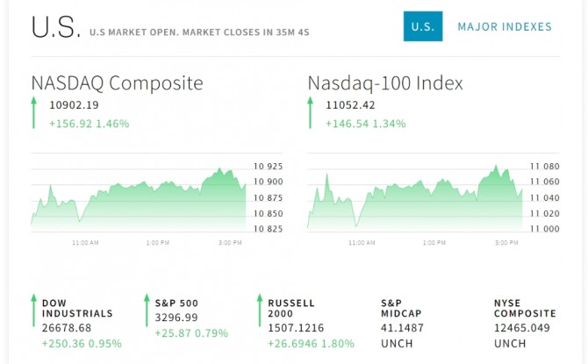Switch to the Major Indexes tab
The image size is (588, 364).
(505, 26)
